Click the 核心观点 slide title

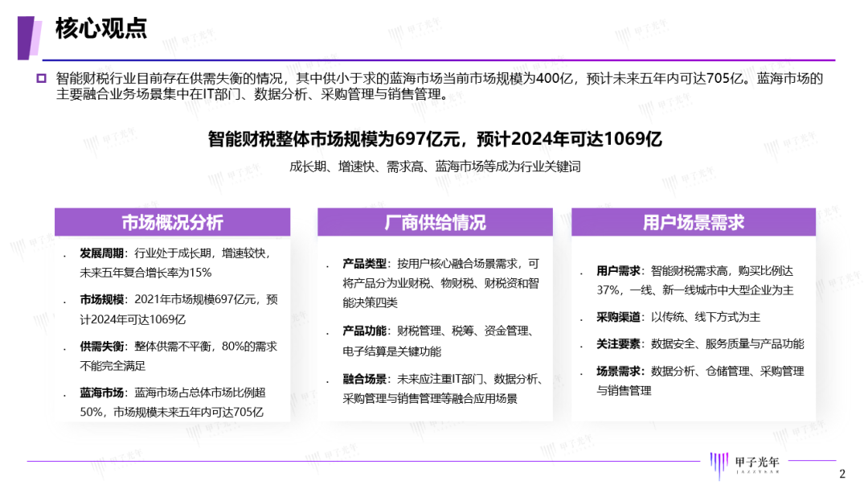pos(101,28)
